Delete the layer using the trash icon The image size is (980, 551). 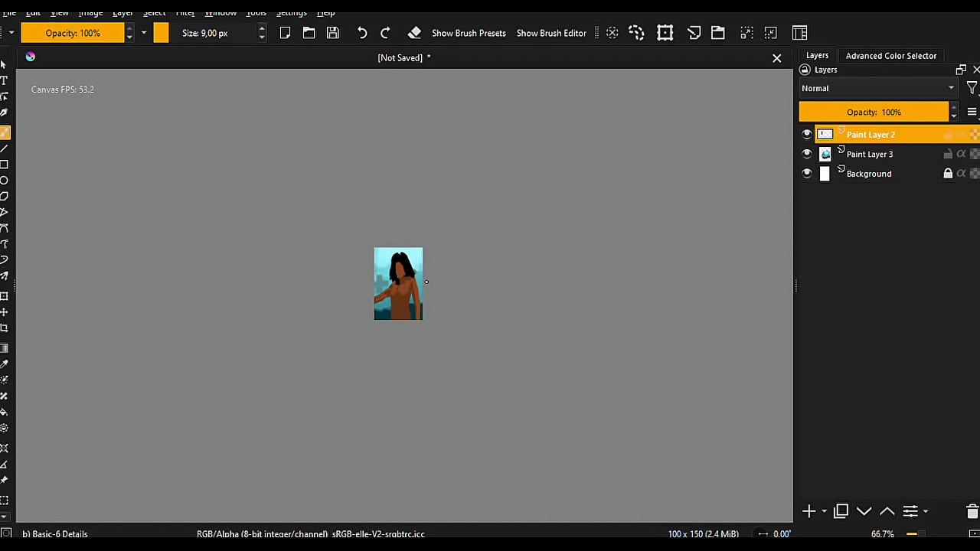972,511
